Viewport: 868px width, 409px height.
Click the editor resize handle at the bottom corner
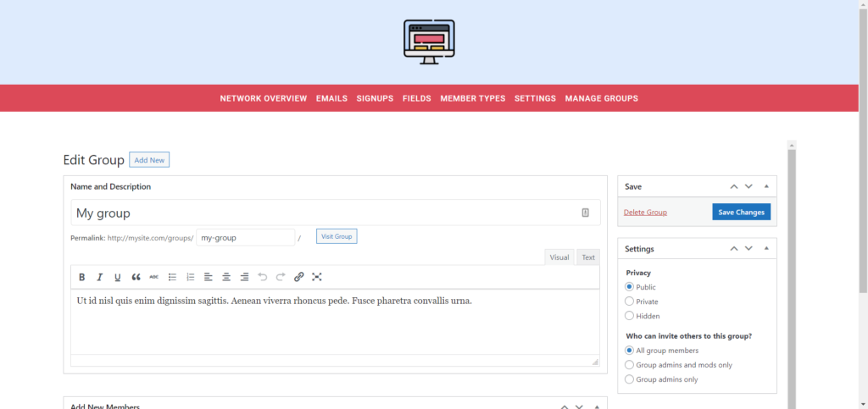595,362
